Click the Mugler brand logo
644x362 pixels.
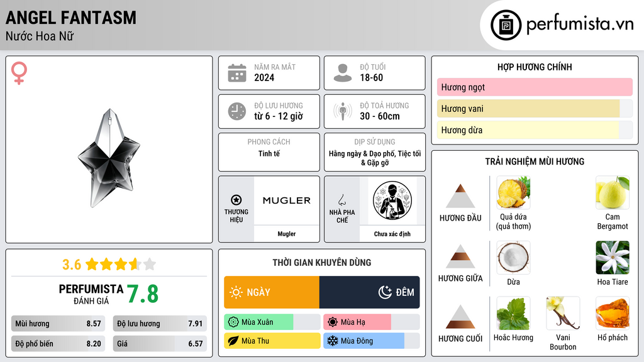[x=287, y=200]
